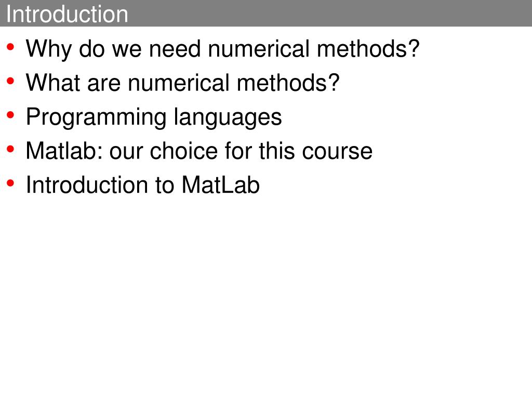The height and width of the screenshot is (399, 532).
Task: Click the word "languages" in third bullet
Action: (x=228, y=118)
